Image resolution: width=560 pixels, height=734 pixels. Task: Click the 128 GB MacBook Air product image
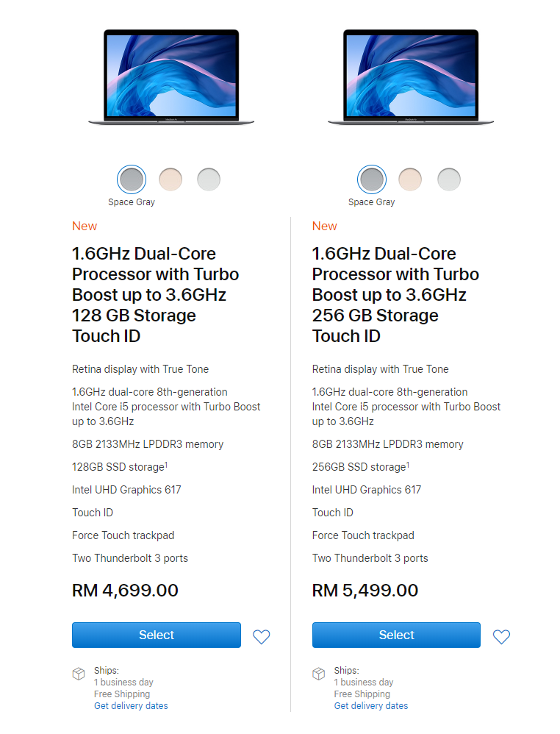point(171,77)
